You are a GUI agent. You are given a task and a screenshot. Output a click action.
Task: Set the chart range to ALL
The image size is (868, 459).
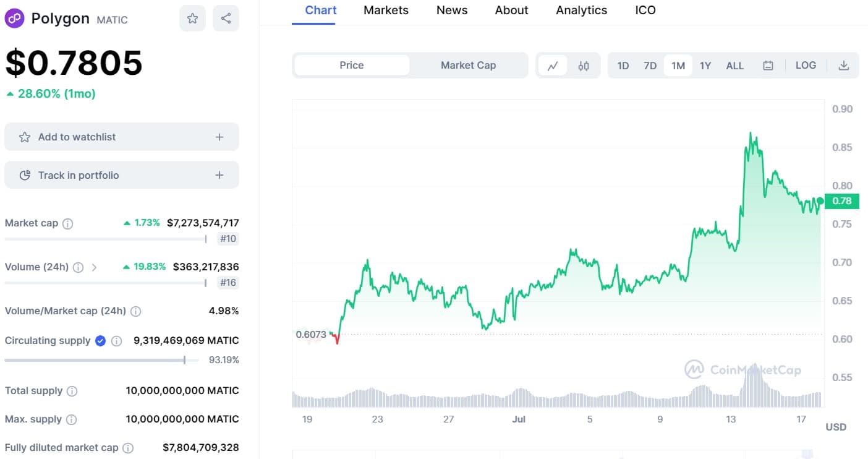(x=735, y=66)
